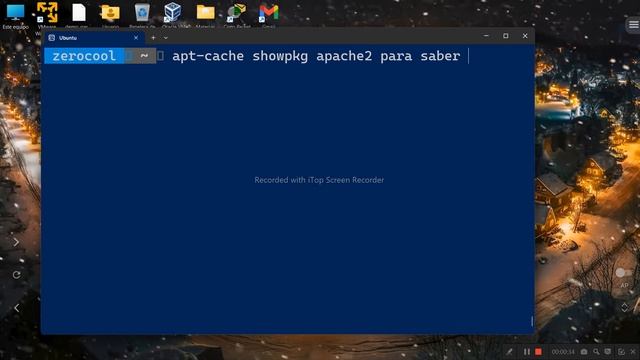The image size is (640, 360).
Task: Pause the screen recording
Action: (527, 351)
